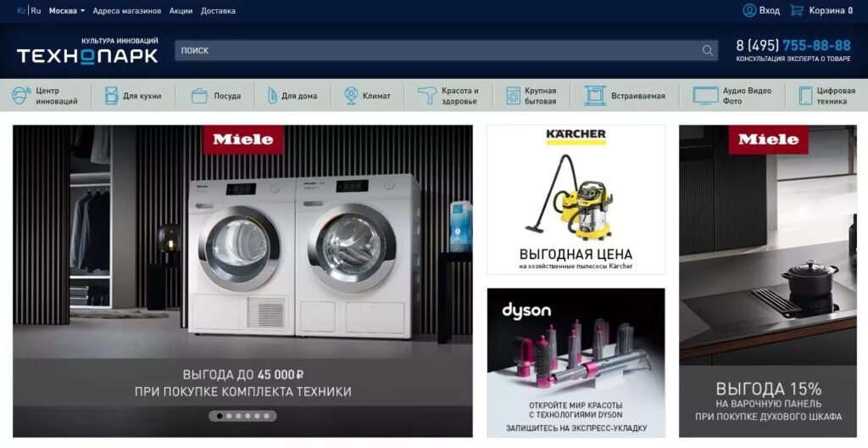Open the Для дома menu label
The image size is (868, 448).
pyautogui.click(x=299, y=96)
